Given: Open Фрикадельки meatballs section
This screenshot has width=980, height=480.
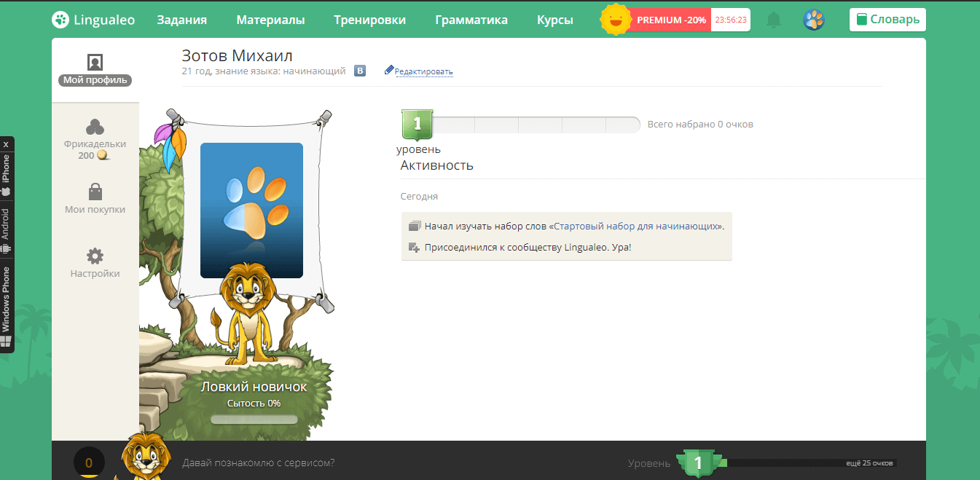Looking at the screenshot, I should (95, 138).
